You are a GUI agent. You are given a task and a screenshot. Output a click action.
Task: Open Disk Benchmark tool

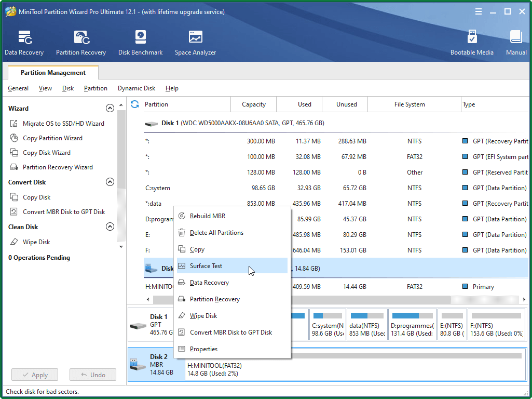pos(141,43)
